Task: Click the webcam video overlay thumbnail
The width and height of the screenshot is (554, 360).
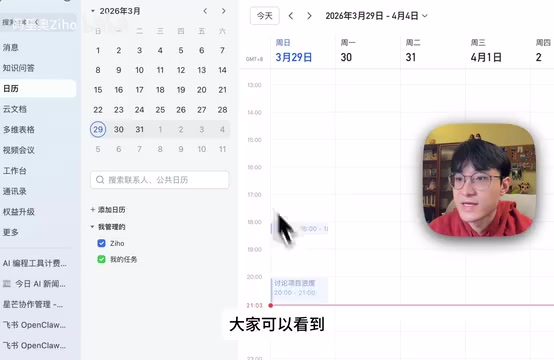Action: (479, 180)
